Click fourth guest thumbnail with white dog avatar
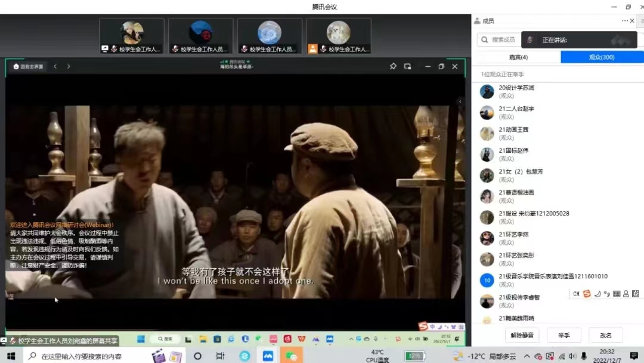The height and width of the screenshot is (363, 644). click(x=339, y=36)
